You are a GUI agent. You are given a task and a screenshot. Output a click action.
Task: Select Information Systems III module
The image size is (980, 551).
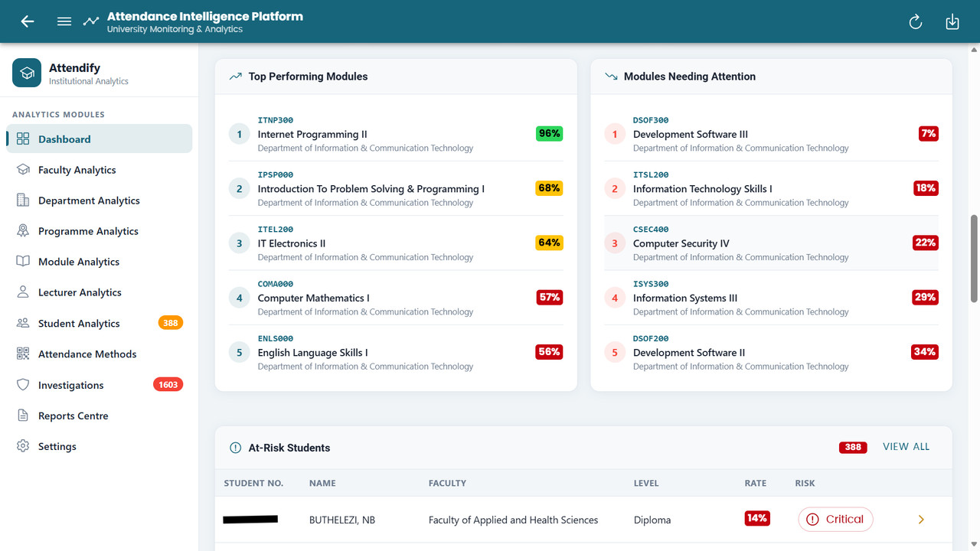(771, 298)
